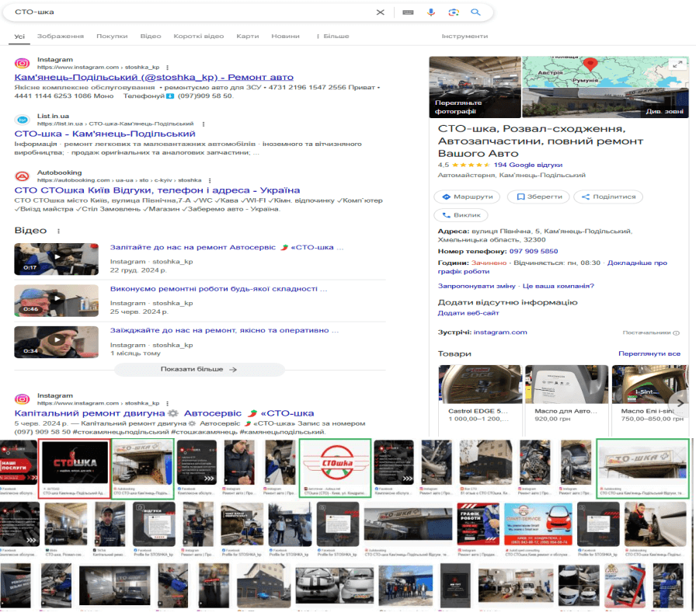The image size is (696, 616).
Task: Open options dots beside the List.in.ua result
Action: (204, 124)
